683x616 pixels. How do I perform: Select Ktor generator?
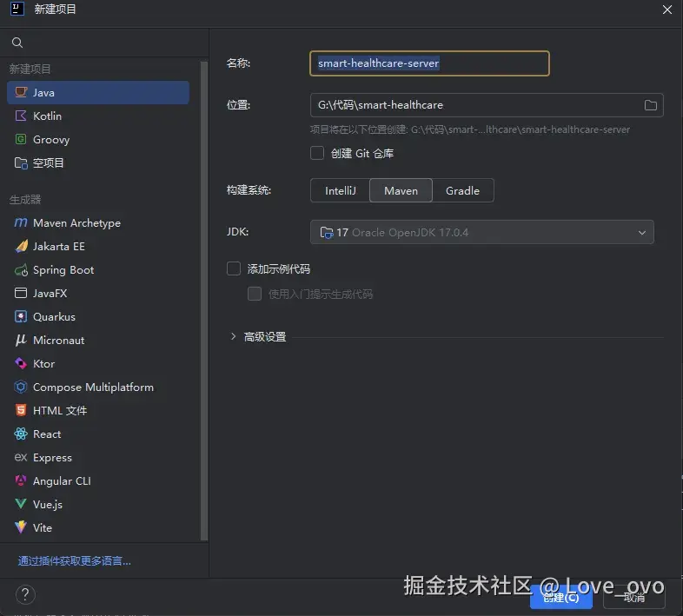(x=98, y=364)
